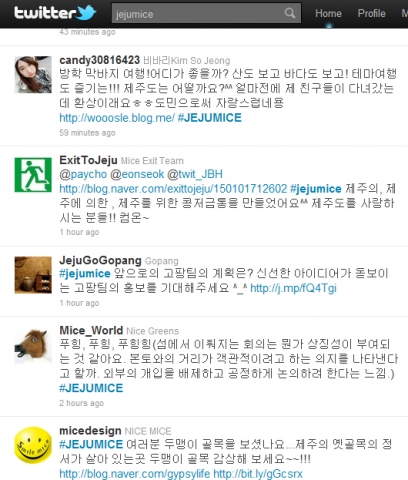Click the search magnifier icon
Screen dimensions: 408x480
(290, 13)
